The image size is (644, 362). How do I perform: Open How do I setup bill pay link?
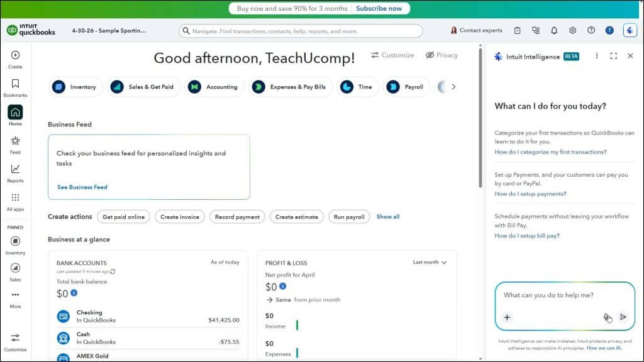coord(527,236)
